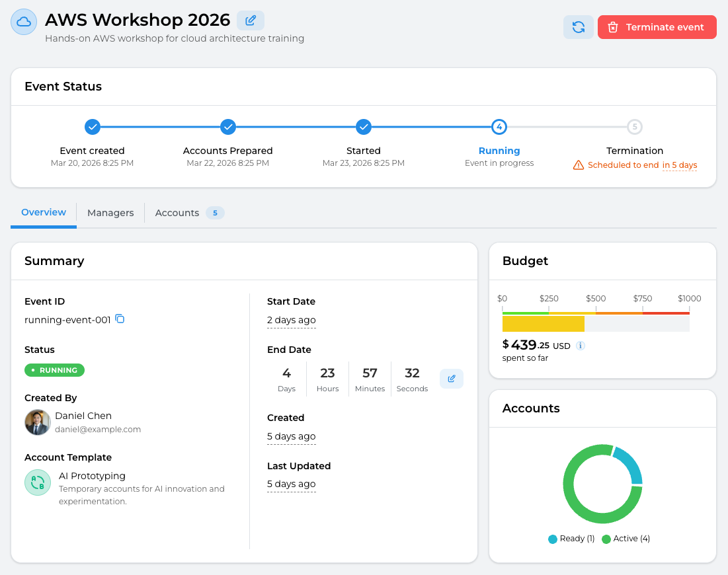This screenshot has height=575, width=728.
Task: Click the budget info icon next to USD
Action: [x=581, y=346]
